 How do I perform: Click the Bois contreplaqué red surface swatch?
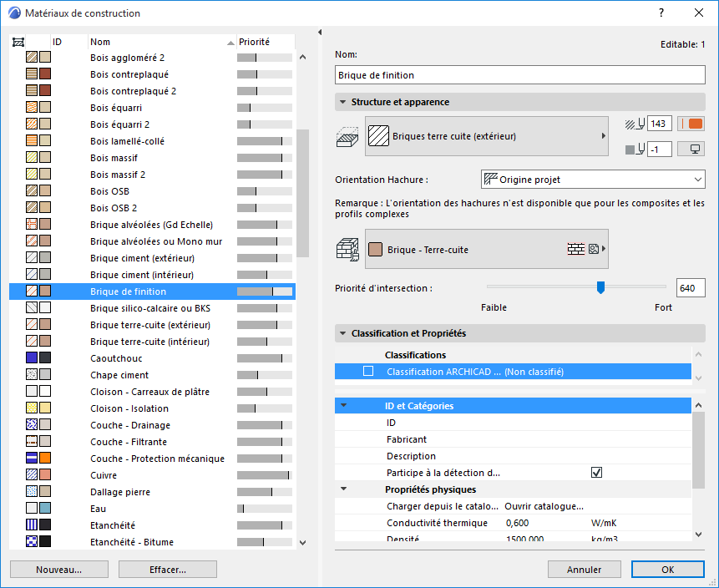[x=45, y=73]
